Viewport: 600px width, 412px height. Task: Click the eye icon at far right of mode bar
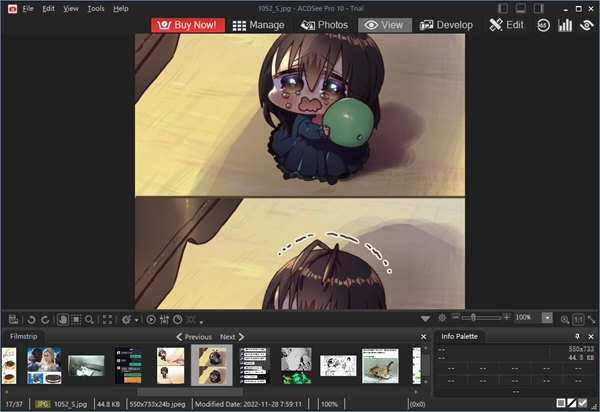[587, 25]
